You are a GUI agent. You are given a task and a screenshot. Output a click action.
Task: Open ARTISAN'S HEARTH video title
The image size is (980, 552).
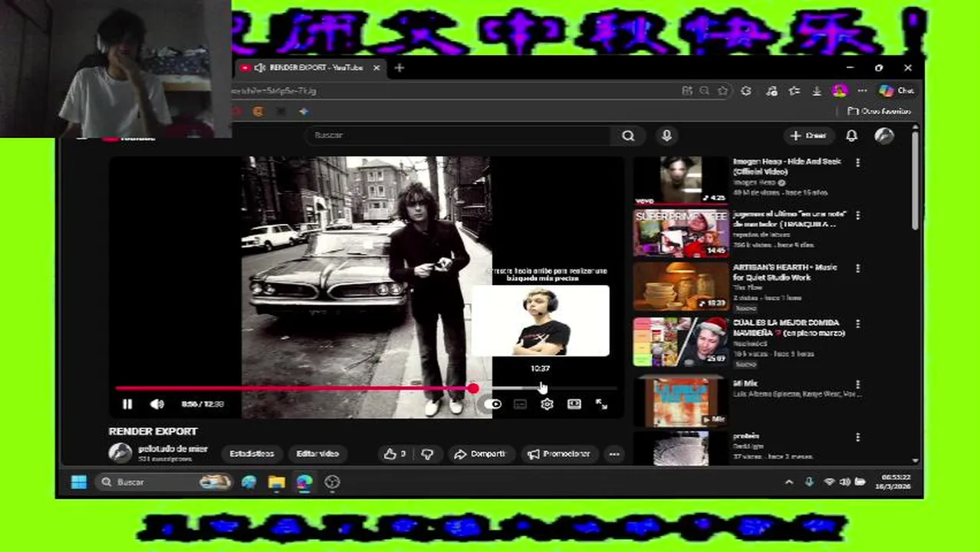point(784,272)
